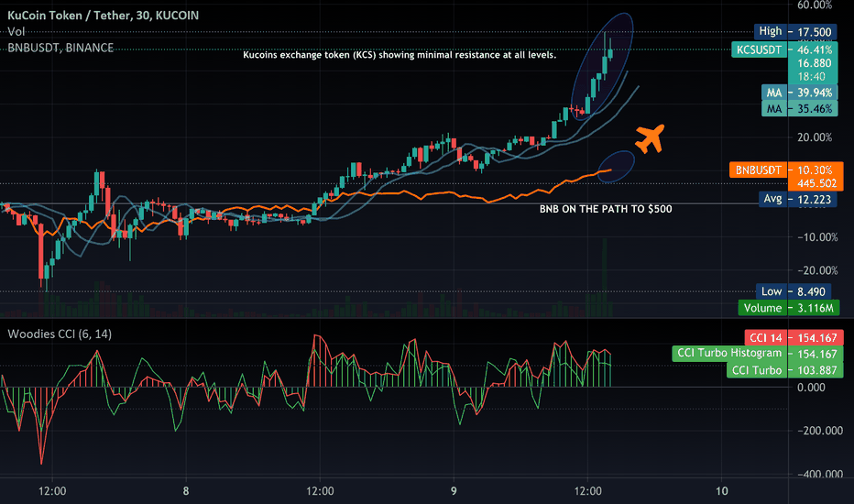The width and height of the screenshot is (854, 504).
Task: Click the date 8 on time axis
Action: pyautogui.click(x=186, y=491)
